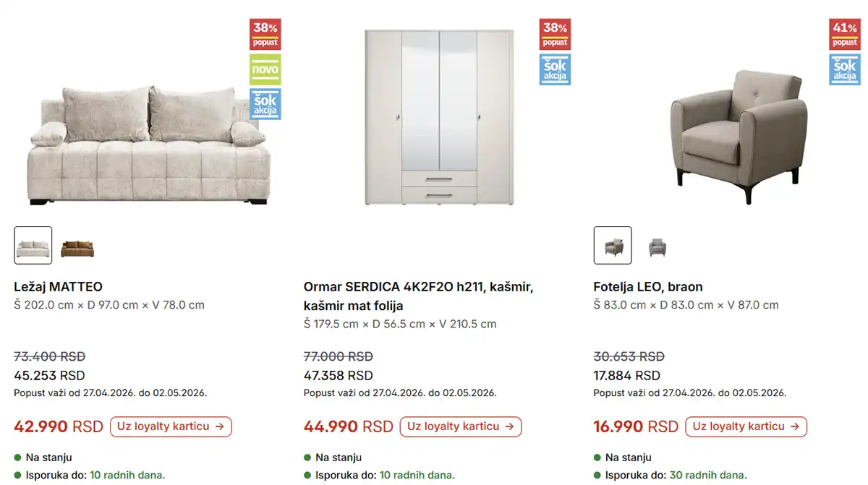The width and height of the screenshot is (868, 485).
Task: Click the selected white variant of Ležaj MATTEO
Action: (x=33, y=245)
